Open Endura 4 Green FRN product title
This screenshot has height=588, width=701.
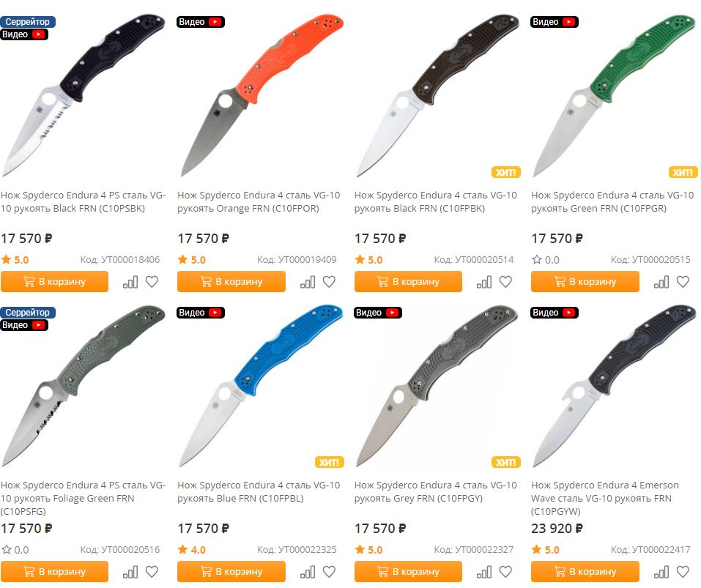[612, 202]
